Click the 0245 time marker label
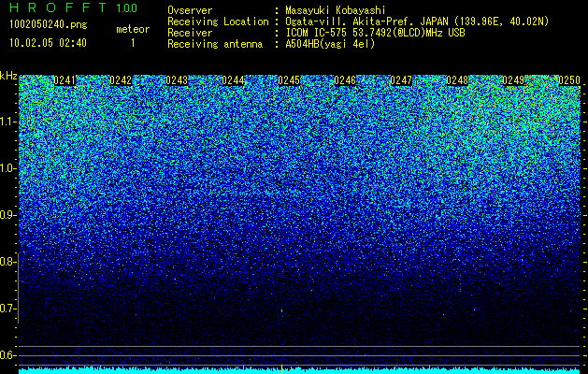588x374 pixels. click(x=289, y=80)
